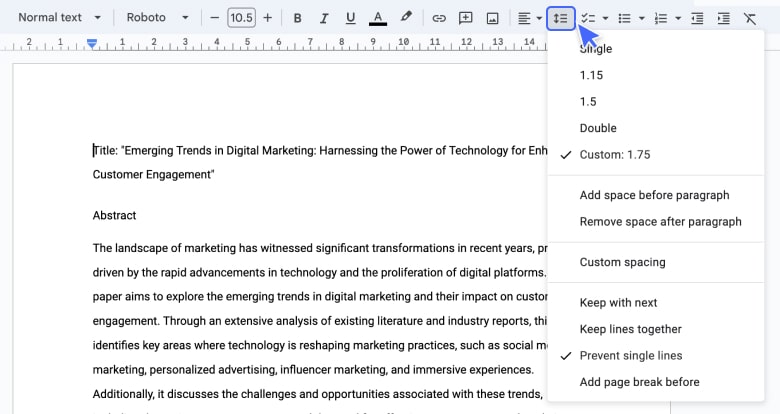Expand the bulleted list options arrow
Screen dimensions: 780x414
coord(642,18)
